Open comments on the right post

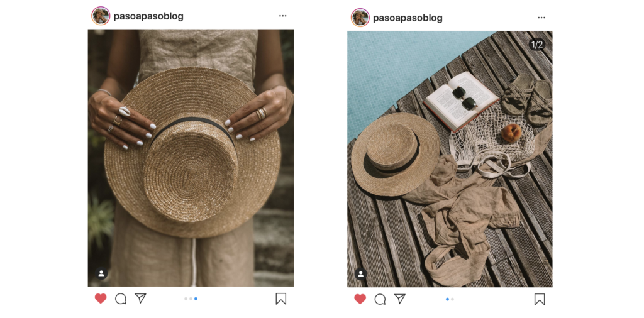[380, 299]
